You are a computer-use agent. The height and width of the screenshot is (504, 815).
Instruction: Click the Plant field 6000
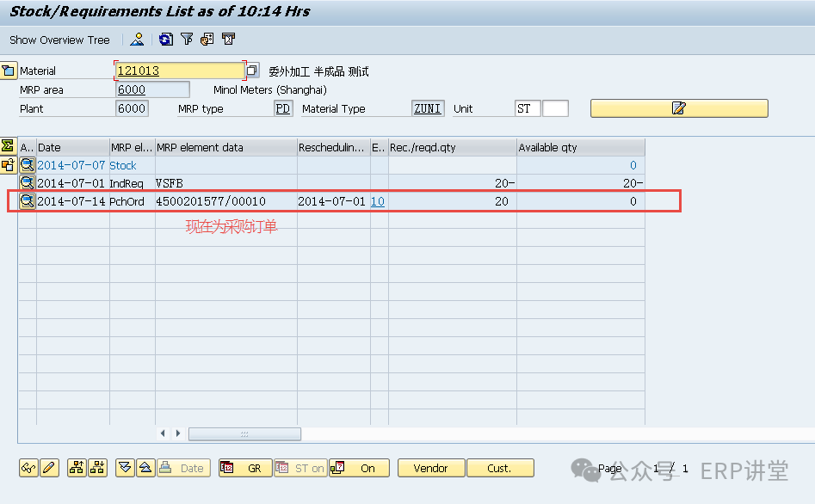[132, 108]
